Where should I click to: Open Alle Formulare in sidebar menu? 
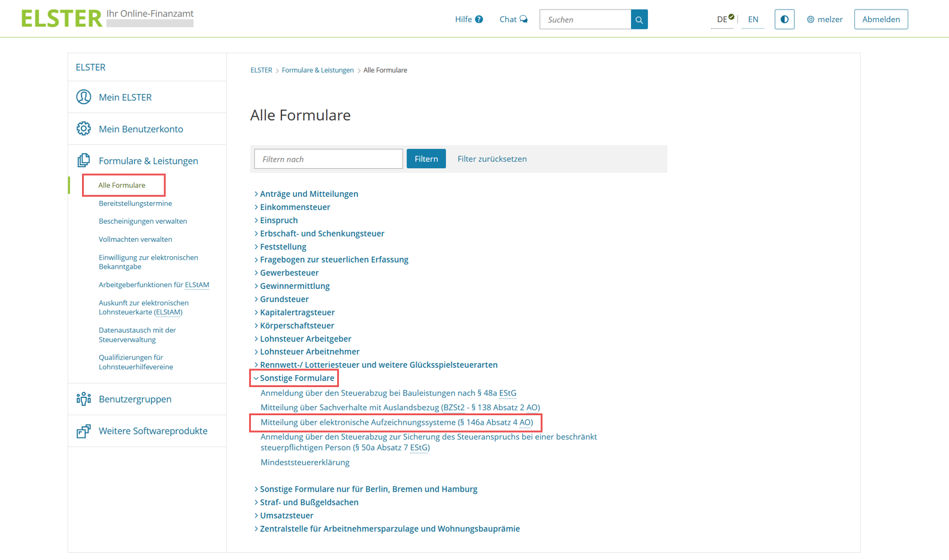pyautogui.click(x=122, y=185)
